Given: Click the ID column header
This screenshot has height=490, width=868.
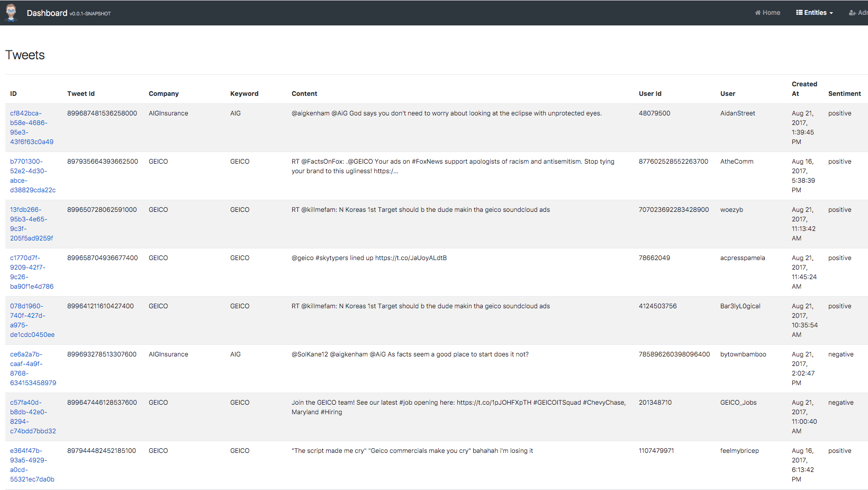Looking at the screenshot, I should [x=13, y=94].
